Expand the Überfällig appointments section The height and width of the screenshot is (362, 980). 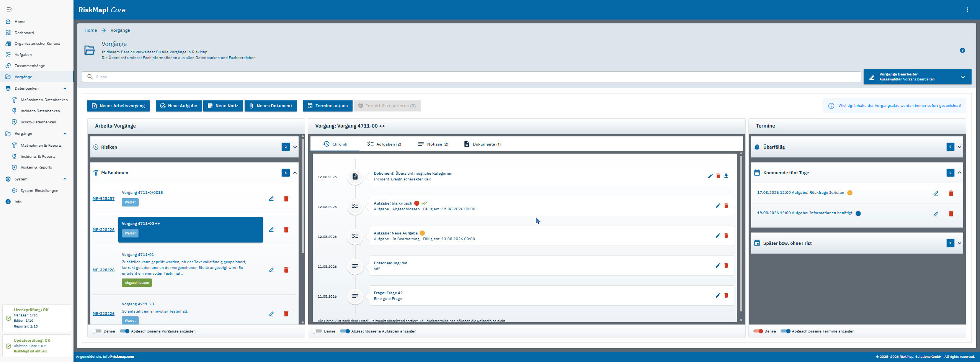point(959,147)
